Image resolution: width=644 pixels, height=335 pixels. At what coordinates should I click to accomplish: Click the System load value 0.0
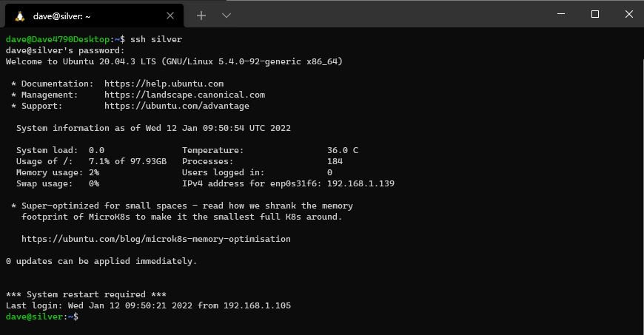click(x=96, y=150)
